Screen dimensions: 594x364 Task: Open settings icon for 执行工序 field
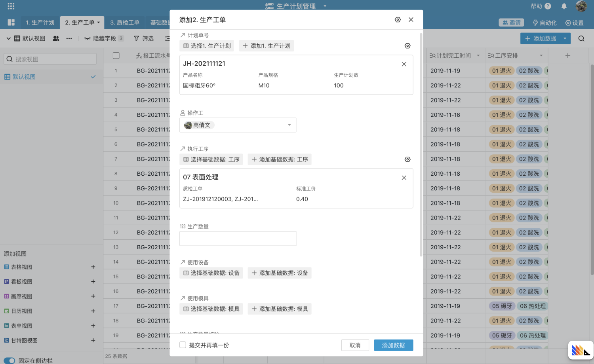click(x=407, y=159)
